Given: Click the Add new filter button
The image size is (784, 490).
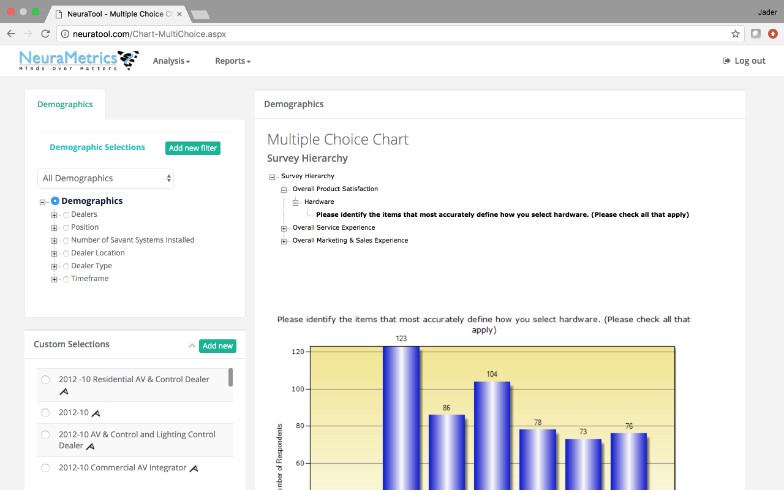Looking at the screenshot, I should click(x=192, y=148).
